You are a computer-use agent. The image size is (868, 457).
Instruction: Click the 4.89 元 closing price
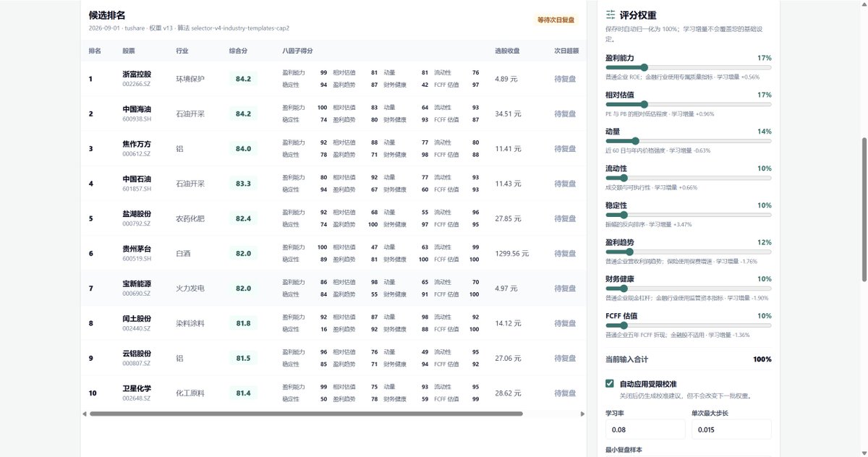point(506,79)
